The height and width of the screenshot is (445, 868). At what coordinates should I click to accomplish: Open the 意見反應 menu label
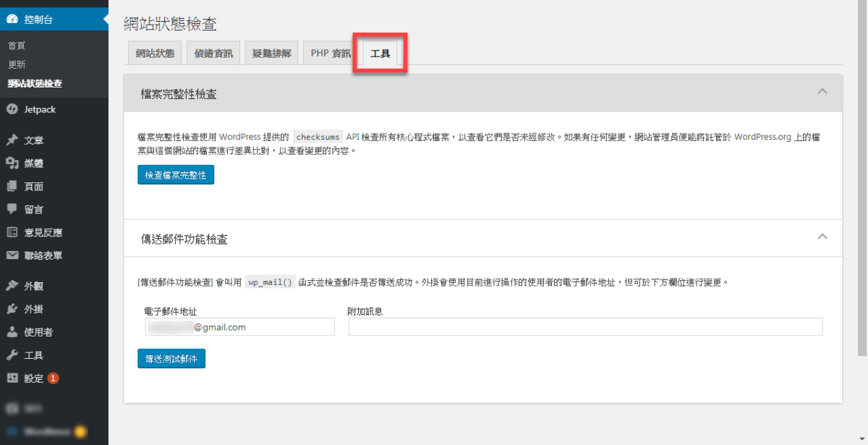tap(43, 232)
